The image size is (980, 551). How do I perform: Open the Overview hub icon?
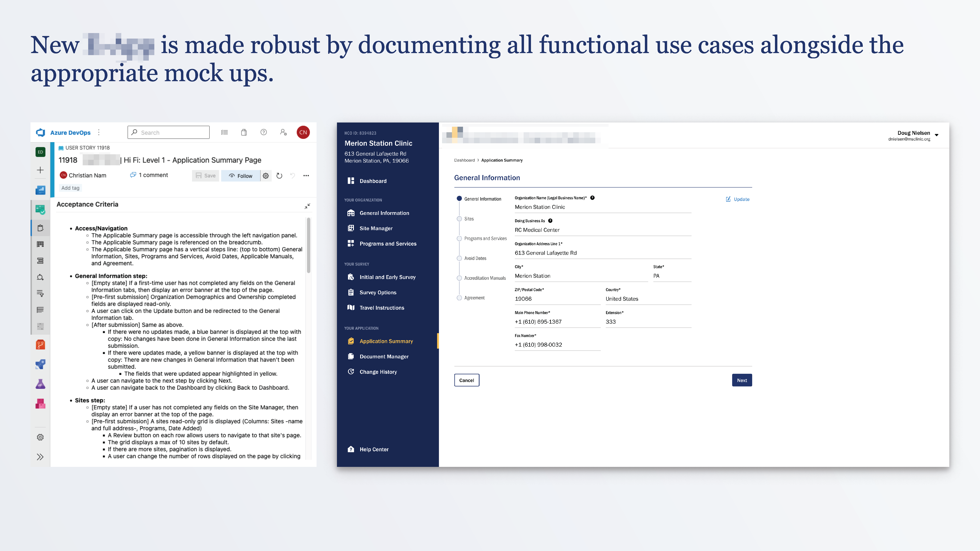tap(40, 190)
